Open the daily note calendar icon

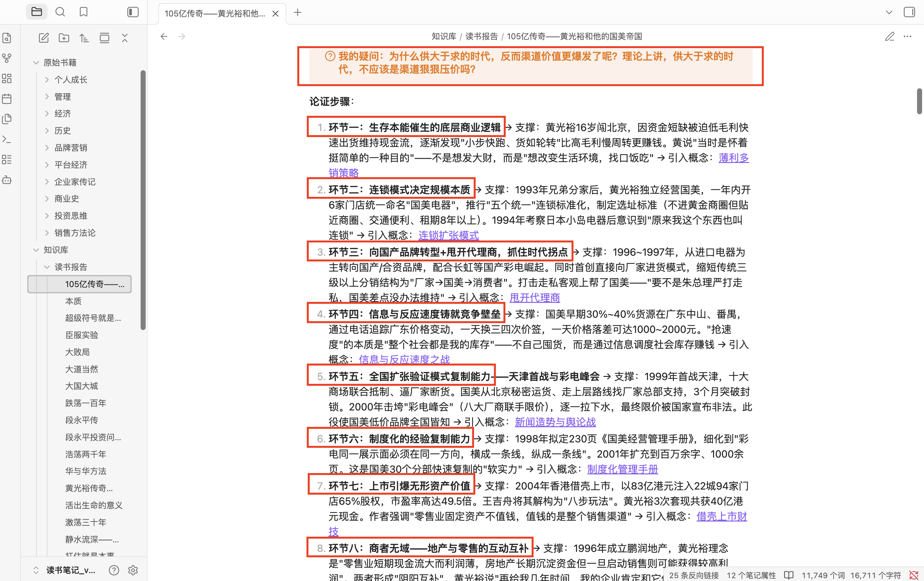coord(7,98)
